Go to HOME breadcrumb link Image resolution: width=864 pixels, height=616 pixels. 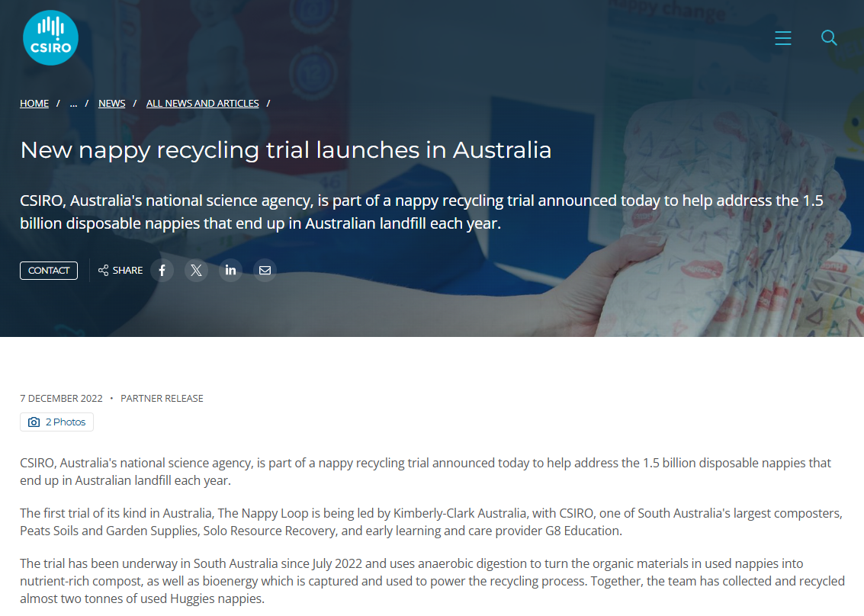click(34, 104)
